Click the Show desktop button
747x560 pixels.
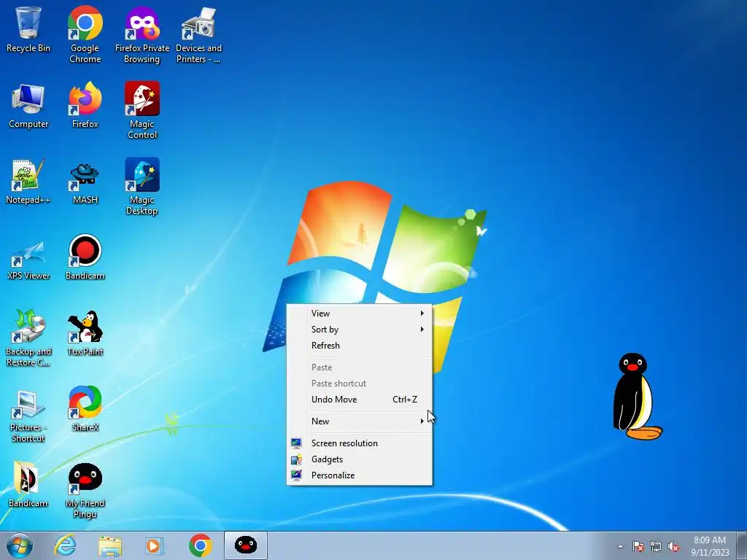coord(742,545)
